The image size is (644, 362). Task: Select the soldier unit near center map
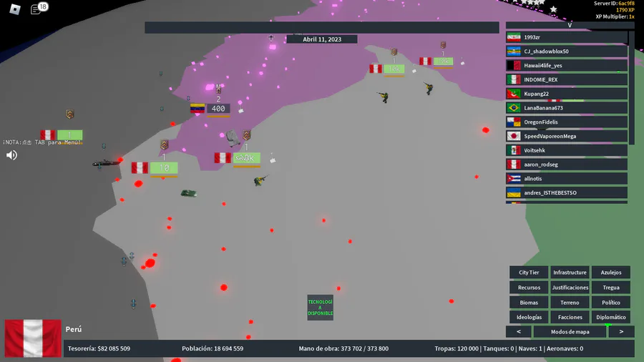pyautogui.click(x=260, y=180)
